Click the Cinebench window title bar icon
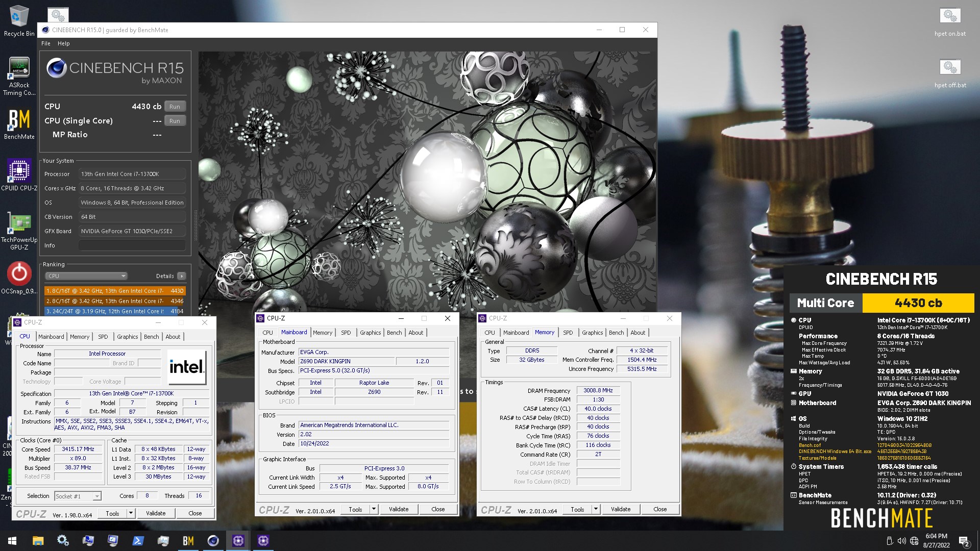 point(45,30)
